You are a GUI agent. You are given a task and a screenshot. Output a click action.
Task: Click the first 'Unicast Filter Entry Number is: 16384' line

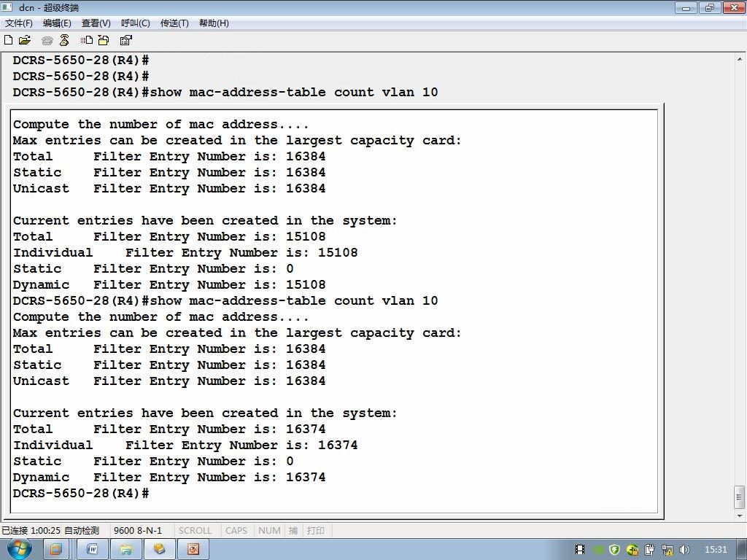169,189
